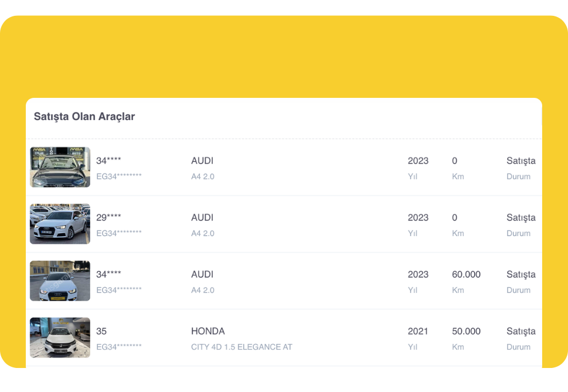Click Satışta status in the 60.000 km row

click(x=521, y=274)
